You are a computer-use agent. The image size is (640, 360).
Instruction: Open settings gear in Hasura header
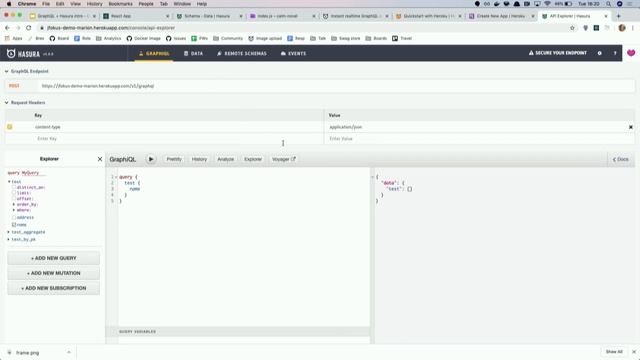coord(600,53)
